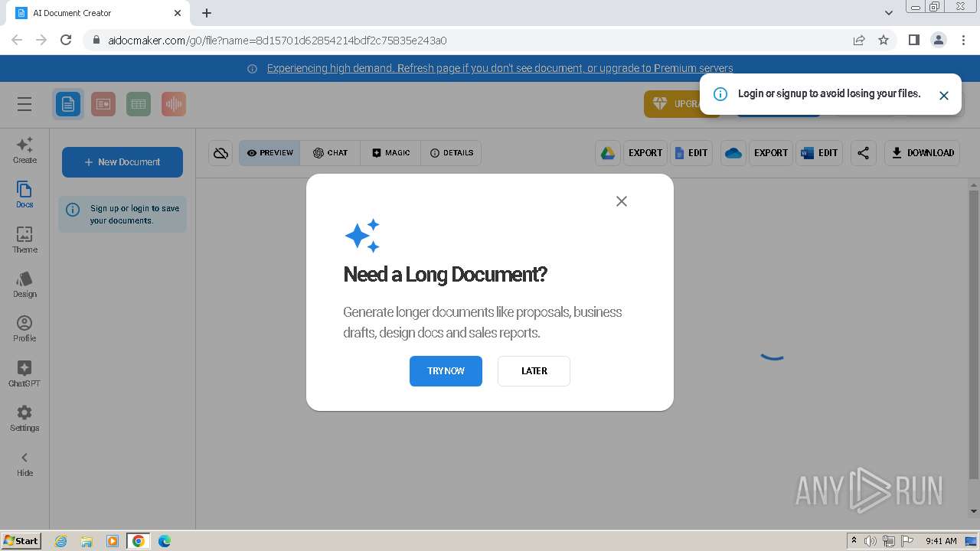Open Microsoft Edge from taskbar

pos(165,541)
